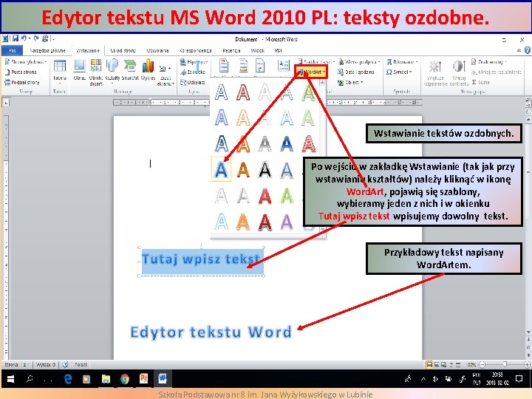Open the Tabela table insert button
This screenshot has width=532, height=399.
[x=59, y=72]
